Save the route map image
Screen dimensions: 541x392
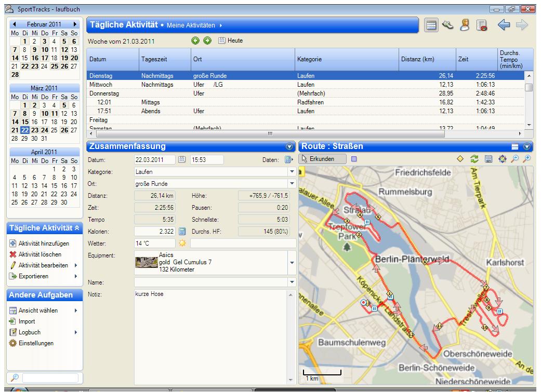point(489,159)
